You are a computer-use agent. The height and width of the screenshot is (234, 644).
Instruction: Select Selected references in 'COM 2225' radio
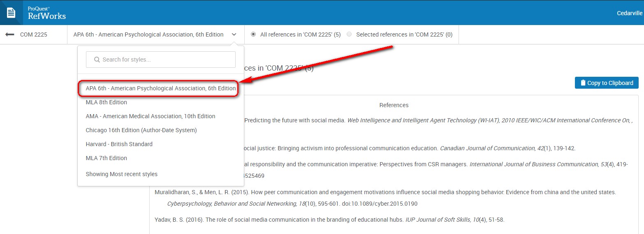349,34
